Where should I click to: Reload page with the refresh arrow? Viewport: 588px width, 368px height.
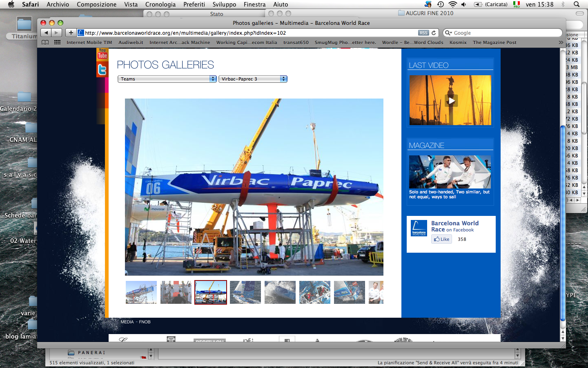pos(434,33)
